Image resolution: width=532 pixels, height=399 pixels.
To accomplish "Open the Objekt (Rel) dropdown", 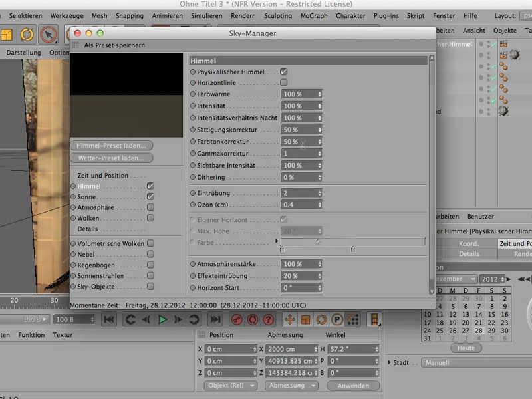I will pos(230,386).
